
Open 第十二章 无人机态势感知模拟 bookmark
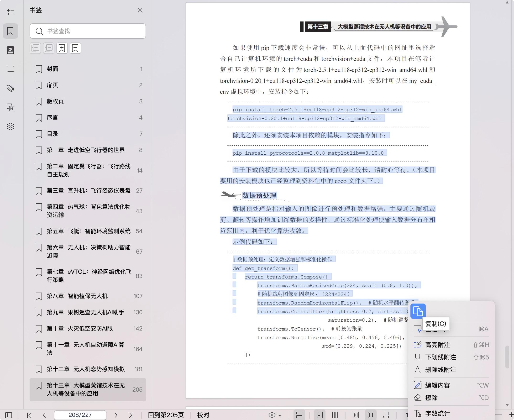(88, 369)
